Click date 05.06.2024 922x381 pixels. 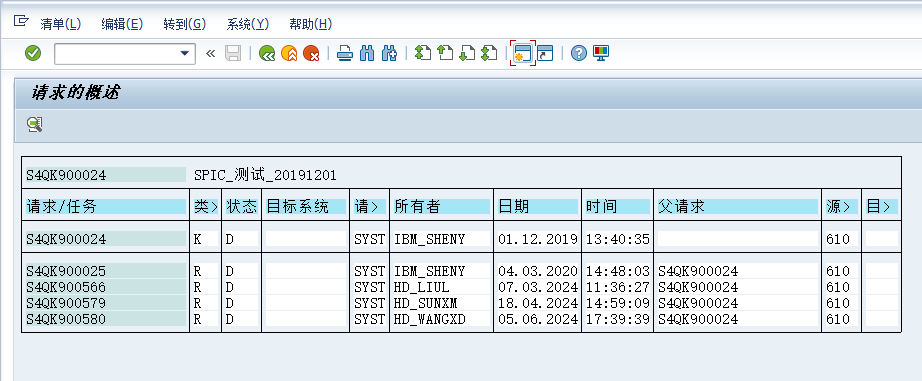538,319
